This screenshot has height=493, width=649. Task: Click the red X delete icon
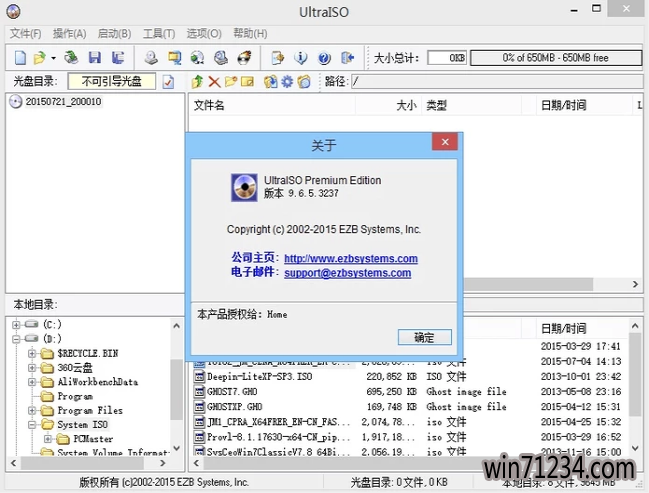coord(214,82)
